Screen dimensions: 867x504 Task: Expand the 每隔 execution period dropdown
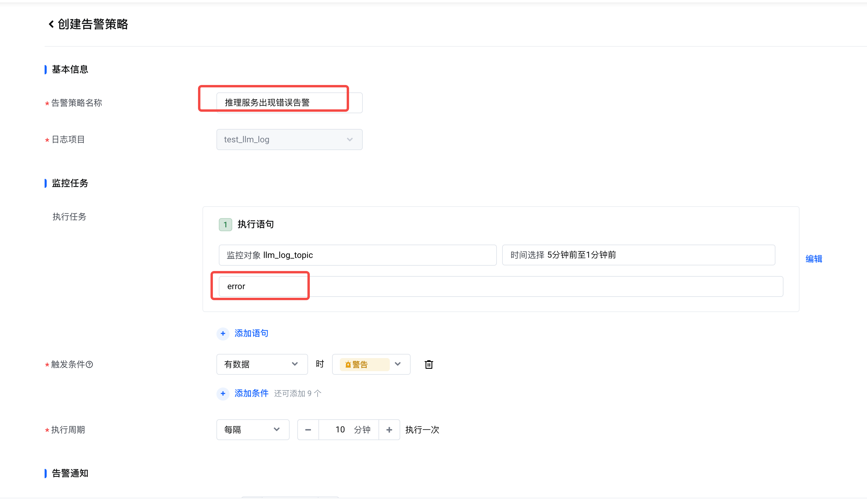click(252, 430)
